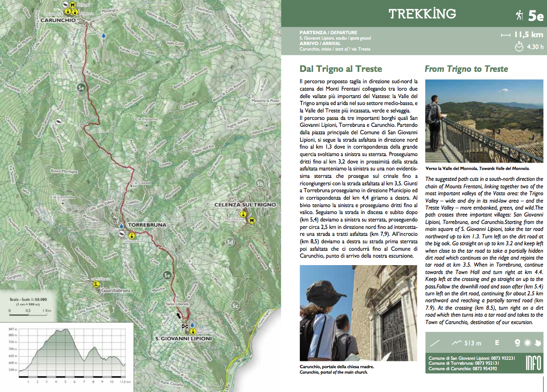Image resolution: width=547 pixels, height=392 pixels.
Task: Click the castle icon at Celenza sul Trigno
Action: coord(252,221)
